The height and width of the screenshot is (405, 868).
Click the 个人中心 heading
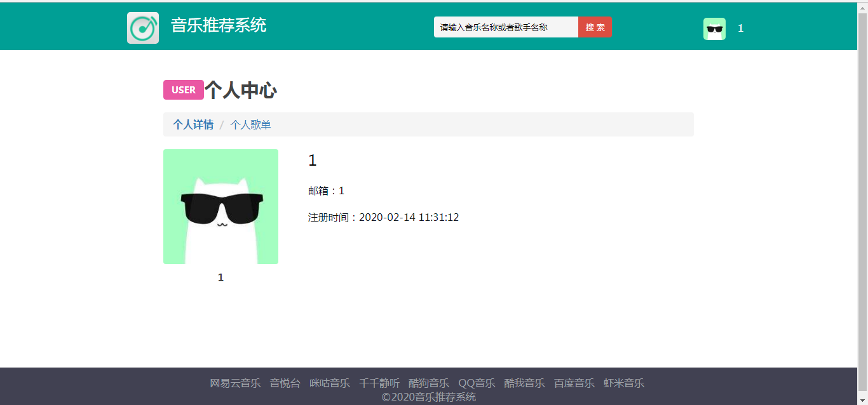pyautogui.click(x=240, y=90)
